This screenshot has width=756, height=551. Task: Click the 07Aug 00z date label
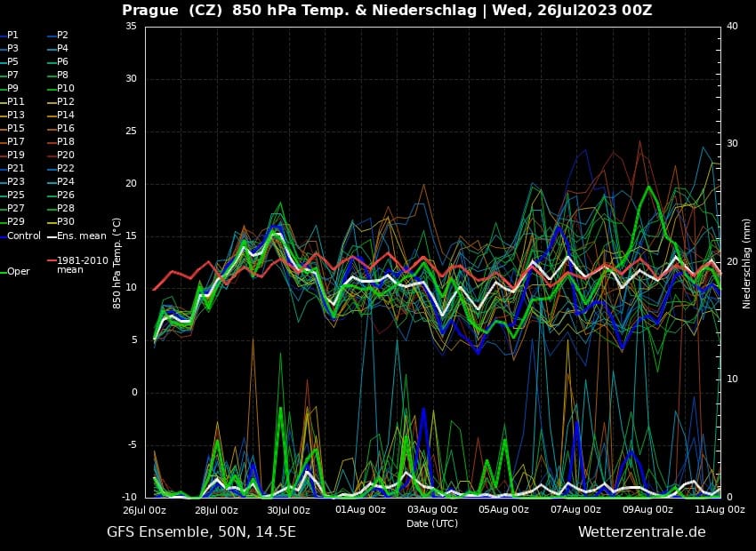pos(575,510)
